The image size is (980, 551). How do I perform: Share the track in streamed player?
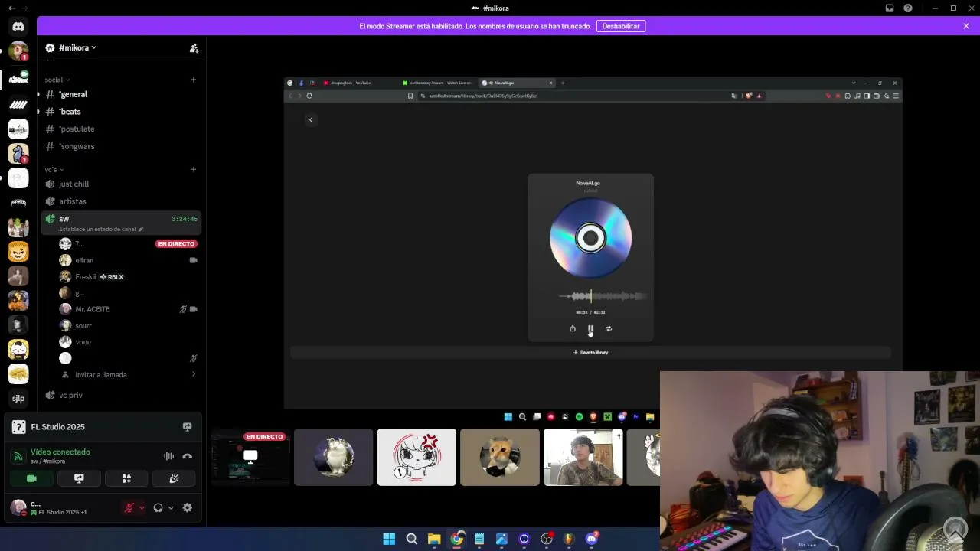tap(573, 328)
